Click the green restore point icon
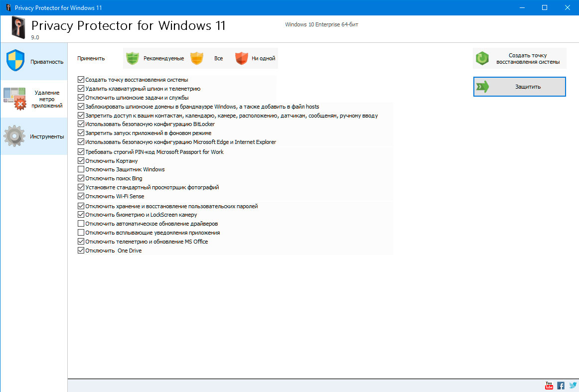The image size is (579, 392). [482, 59]
